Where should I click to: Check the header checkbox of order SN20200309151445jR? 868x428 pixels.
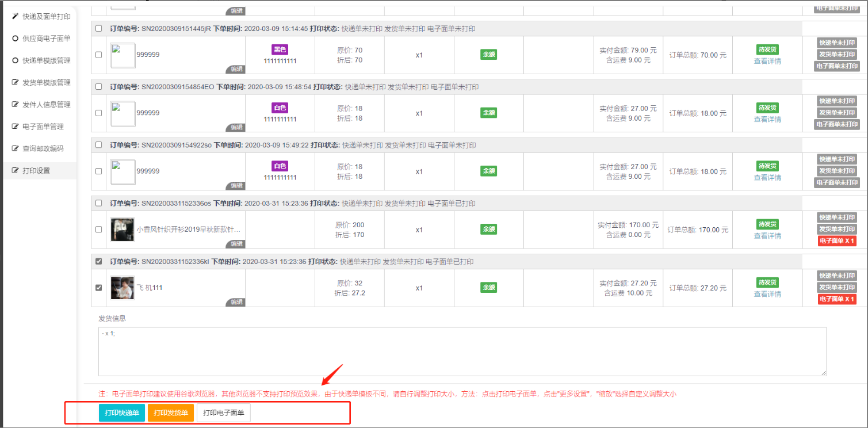click(x=99, y=29)
